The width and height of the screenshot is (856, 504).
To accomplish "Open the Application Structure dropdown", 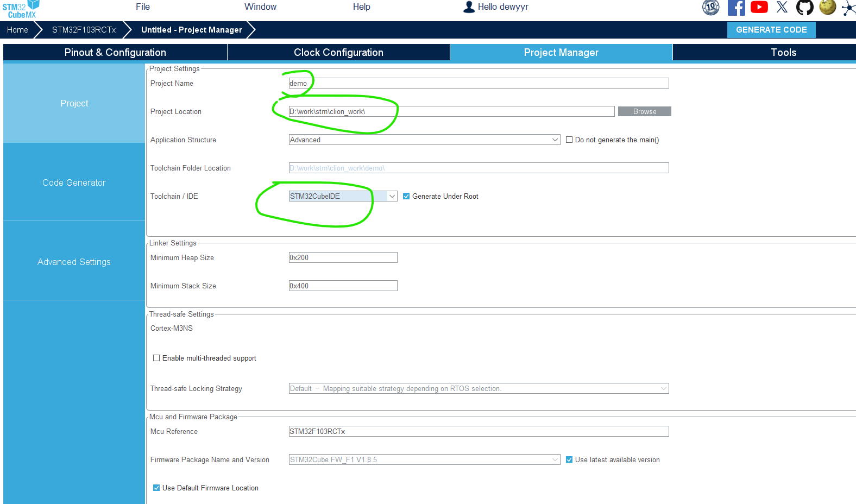I will pos(424,140).
